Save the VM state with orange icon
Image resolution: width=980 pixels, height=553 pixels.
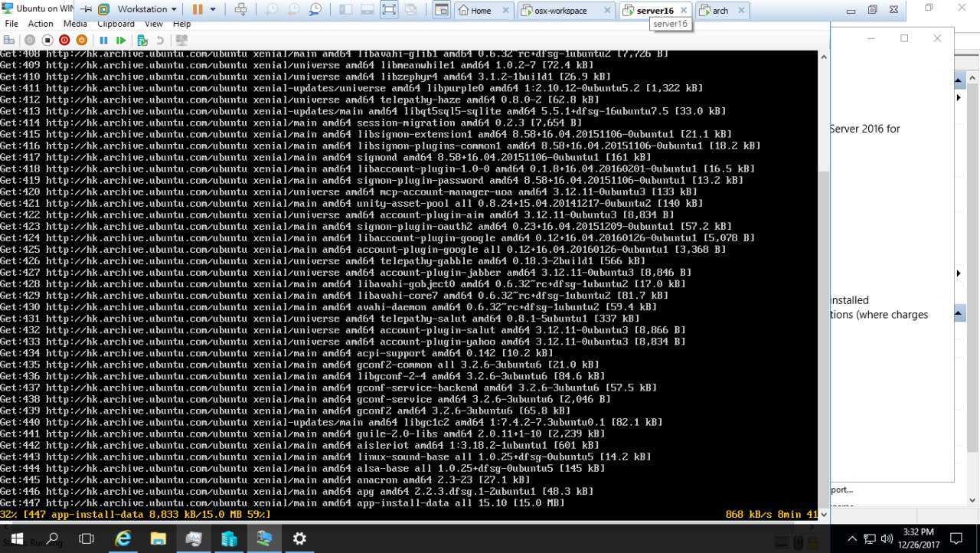coord(81,40)
